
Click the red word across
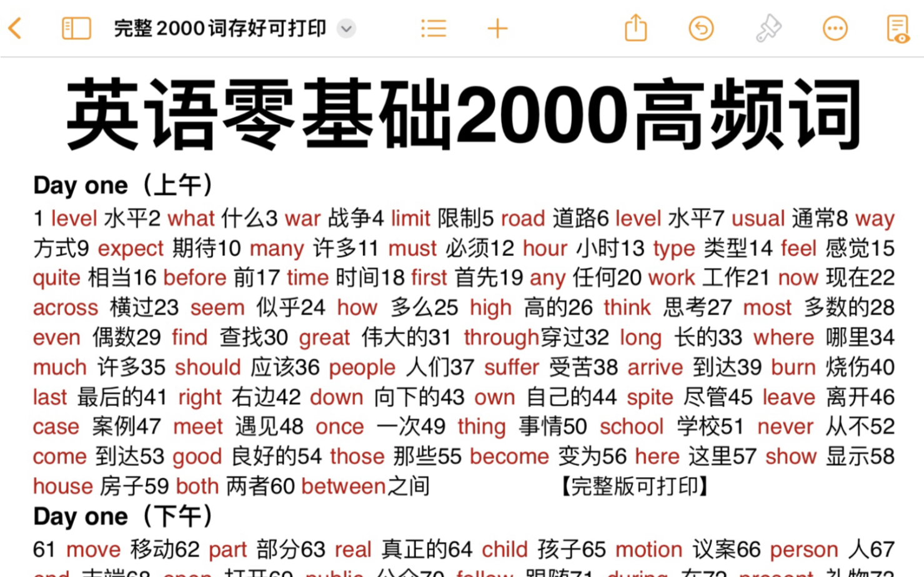pos(66,308)
